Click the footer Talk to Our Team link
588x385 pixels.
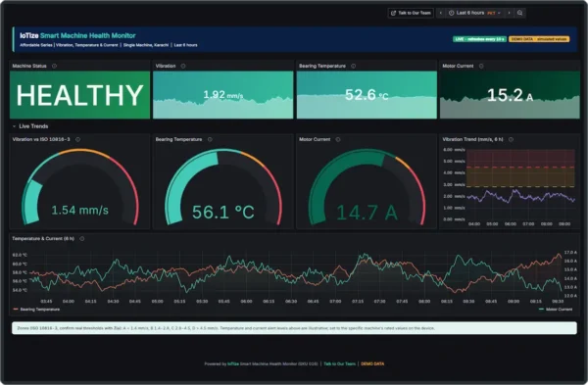tap(339, 364)
